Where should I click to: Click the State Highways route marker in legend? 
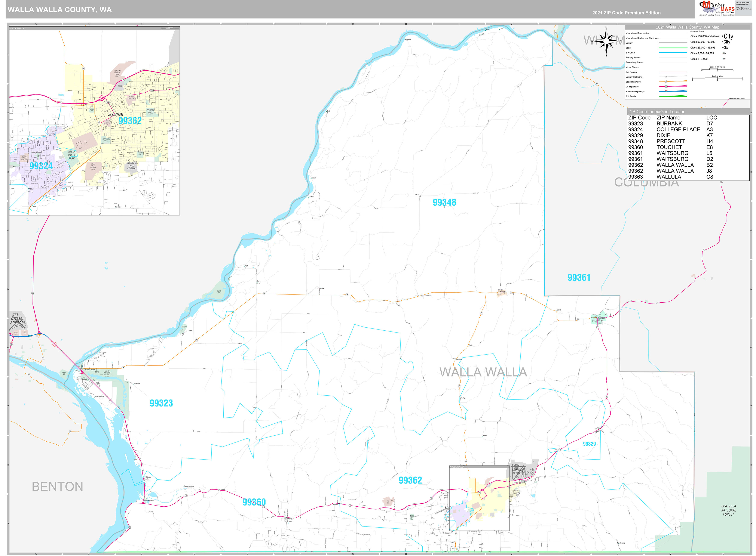[666, 82]
